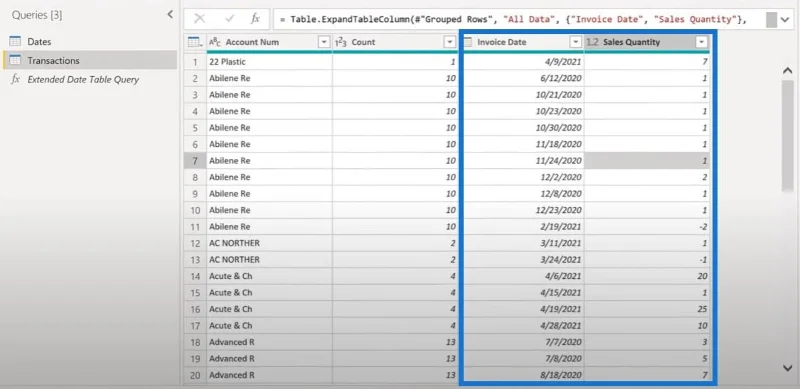Click the ABC type icon of Account Num
The height and width of the screenshot is (389, 800).
215,42
